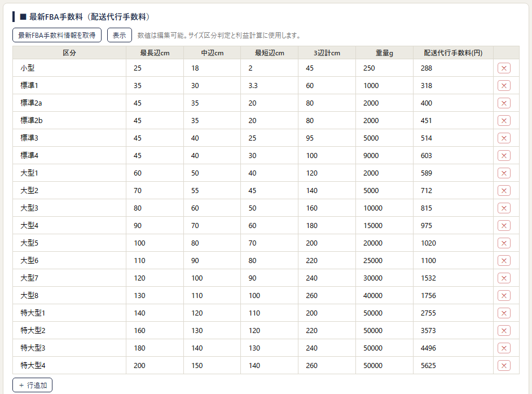
Task: Delete the 小型 row
Action: [x=504, y=68]
